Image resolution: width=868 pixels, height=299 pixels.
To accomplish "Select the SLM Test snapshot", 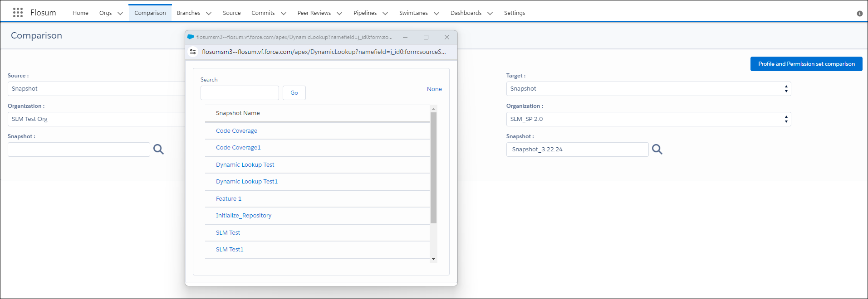I will [x=228, y=233].
